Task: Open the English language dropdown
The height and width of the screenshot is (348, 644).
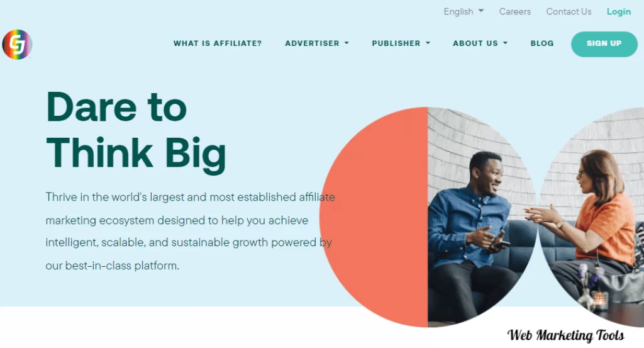Action: pos(464,11)
